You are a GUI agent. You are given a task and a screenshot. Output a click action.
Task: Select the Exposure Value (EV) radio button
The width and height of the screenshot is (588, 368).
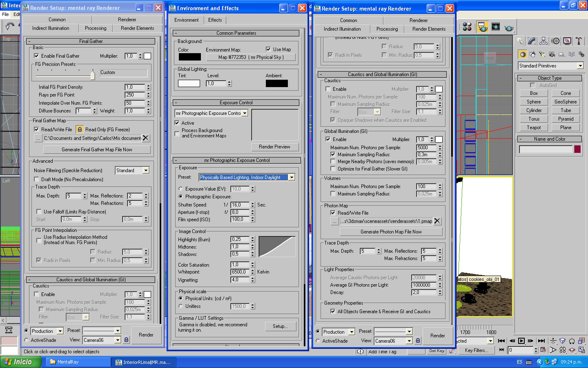pos(180,189)
